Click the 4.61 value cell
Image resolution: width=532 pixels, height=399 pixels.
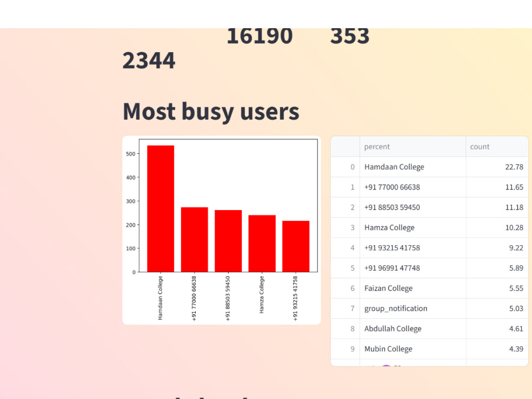pyautogui.click(x=497, y=329)
